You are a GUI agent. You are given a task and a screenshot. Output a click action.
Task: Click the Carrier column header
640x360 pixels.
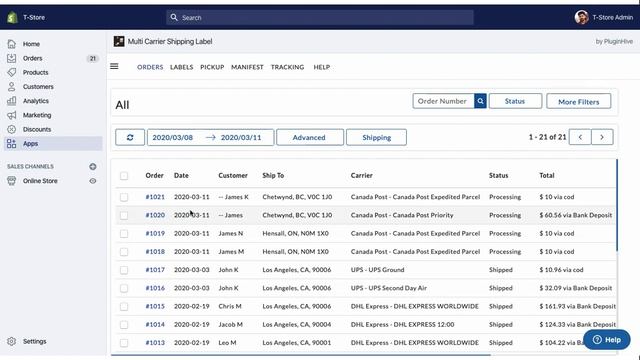tap(362, 176)
